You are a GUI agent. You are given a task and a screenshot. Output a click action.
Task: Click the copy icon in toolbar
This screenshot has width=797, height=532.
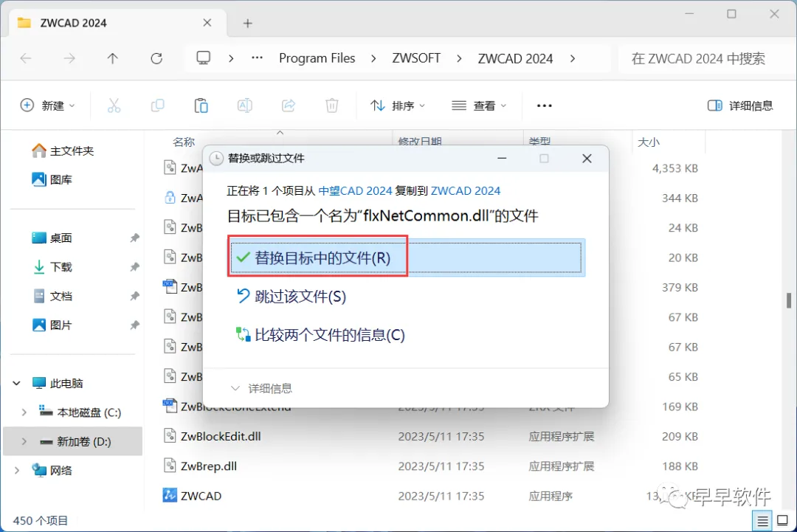point(158,106)
